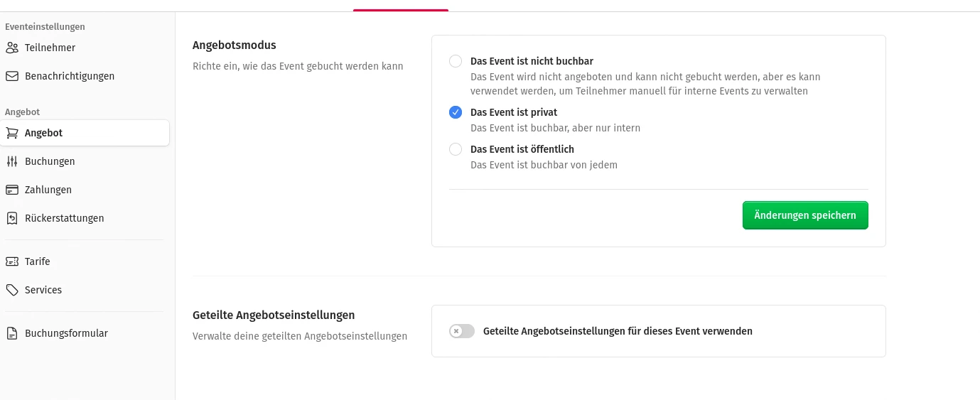Click the 'Geteilte Angebotseinstellungen für dieses Event verwenden' label
The height and width of the screenshot is (400, 980).
(618, 331)
